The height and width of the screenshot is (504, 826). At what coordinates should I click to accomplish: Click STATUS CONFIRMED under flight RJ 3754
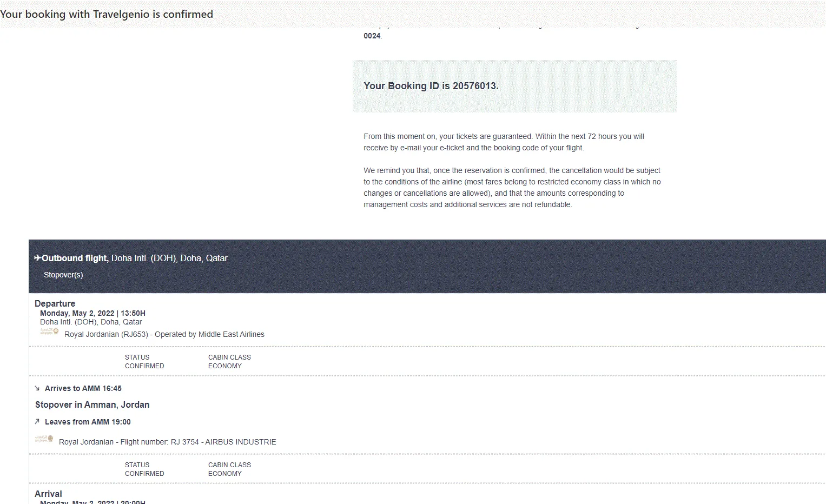click(144, 469)
